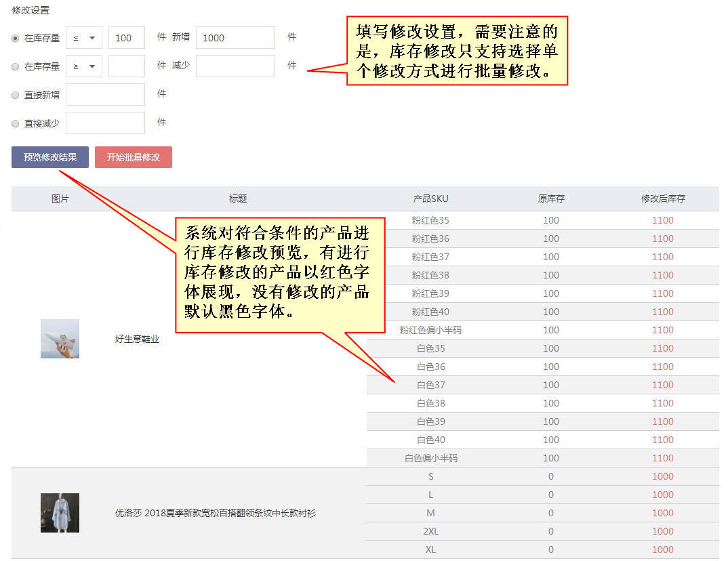Select SKU cell 白色36
728x561 pixels.
click(x=431, y=367)
